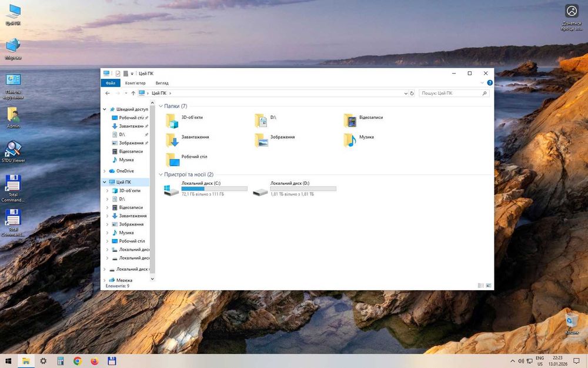This screenshot has height=368, width=588.
Task: Switch the ENG US input language indicator
Action: coord(540,361)
